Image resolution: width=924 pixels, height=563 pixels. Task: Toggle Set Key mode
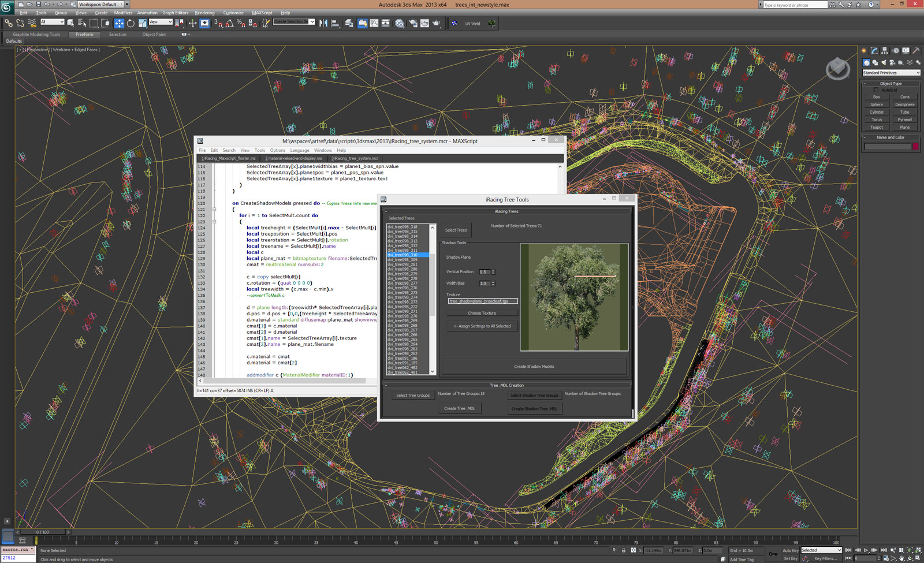coord(791,558)
